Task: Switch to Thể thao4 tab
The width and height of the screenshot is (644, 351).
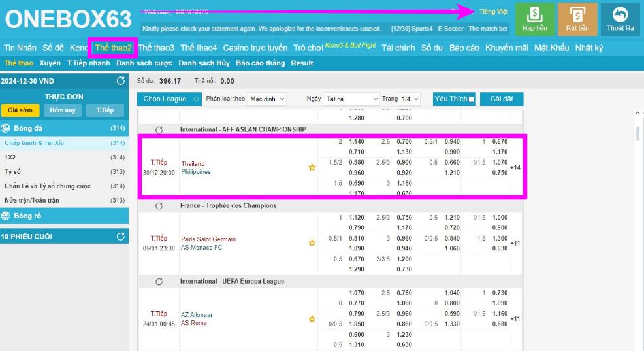Action: (x=199, y=48)
